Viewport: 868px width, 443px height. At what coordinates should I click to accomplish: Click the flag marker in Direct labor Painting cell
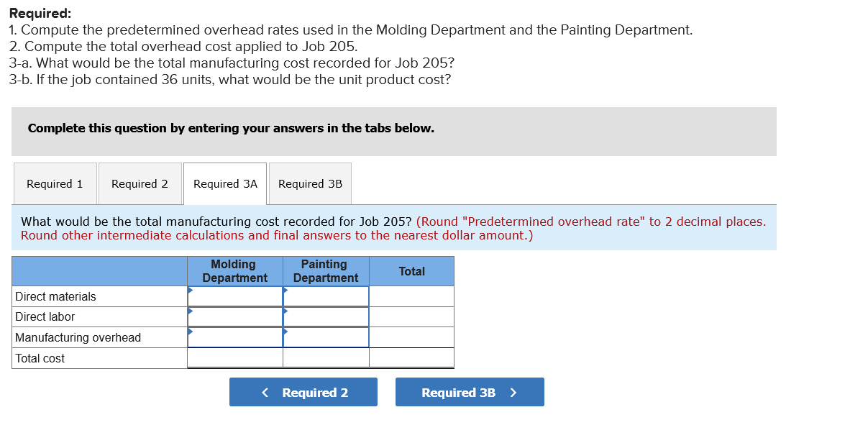285,311
